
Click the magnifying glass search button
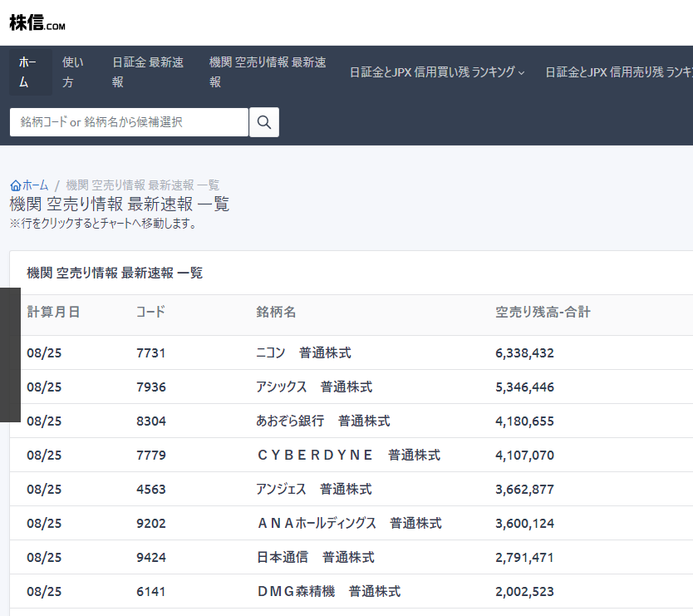click(x=264, y=122)
